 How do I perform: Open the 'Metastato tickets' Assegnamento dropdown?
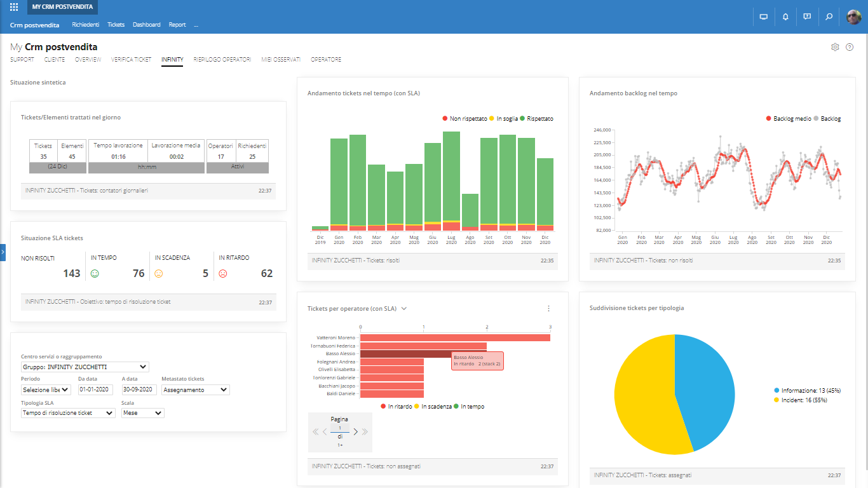point(195,390)
